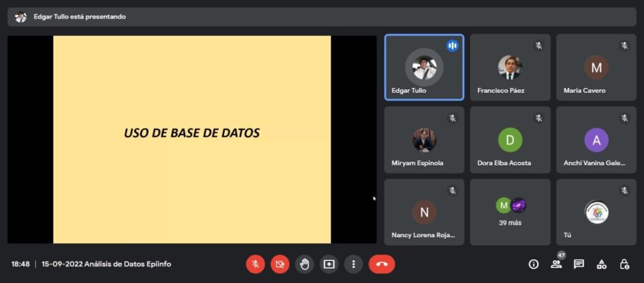Click muted mic icon on the 'Tú' tile
The height and width of the screenshot is (283, 644).
(625, 191)
